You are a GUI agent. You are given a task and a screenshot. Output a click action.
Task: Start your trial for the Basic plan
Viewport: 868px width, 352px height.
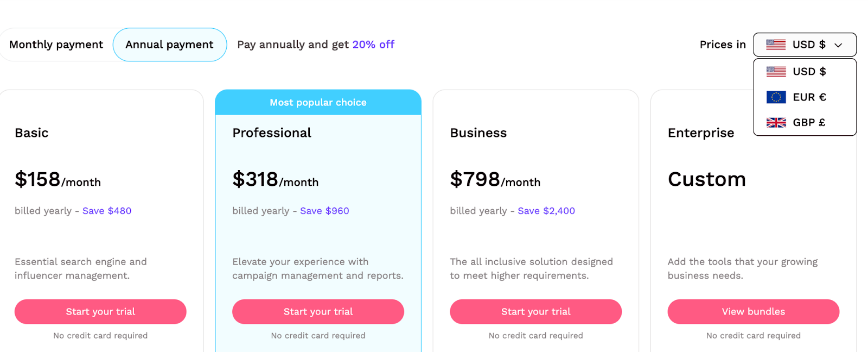pos(100,312)
